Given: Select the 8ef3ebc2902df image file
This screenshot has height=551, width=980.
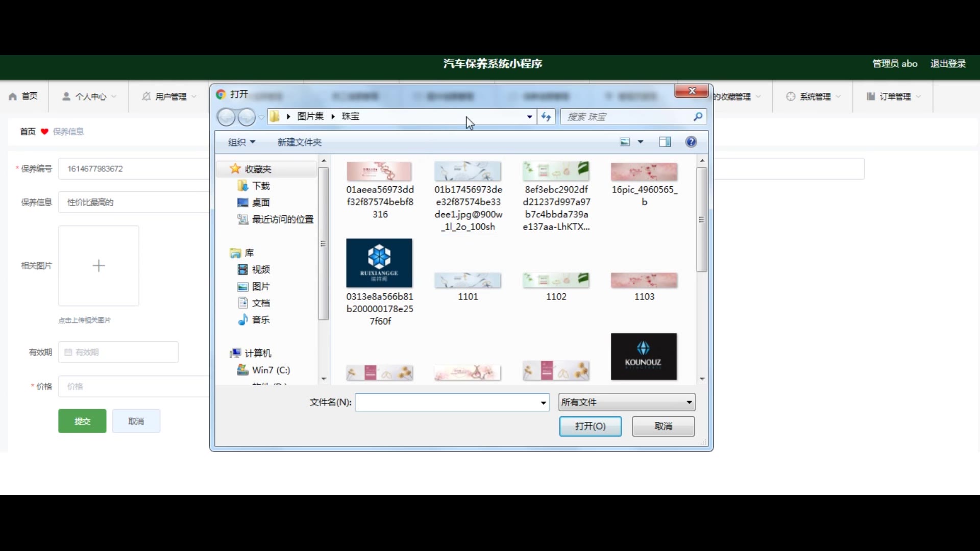Looking at the screenshot, I should tap(556, 196).
